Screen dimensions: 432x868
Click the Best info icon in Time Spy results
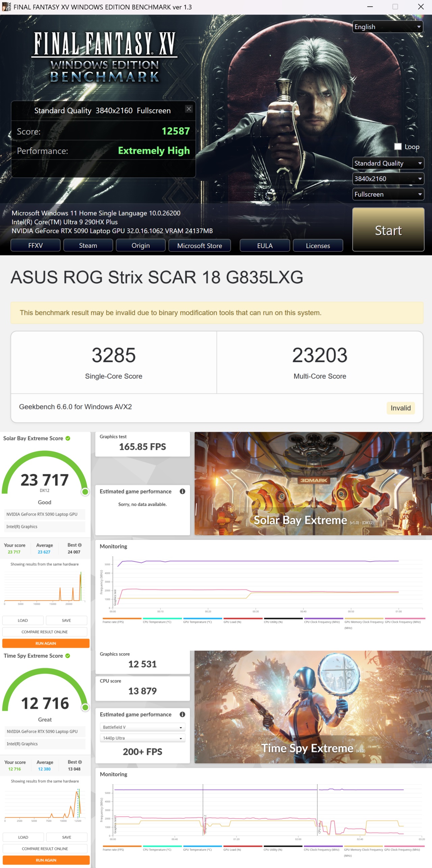pos(80,762)
